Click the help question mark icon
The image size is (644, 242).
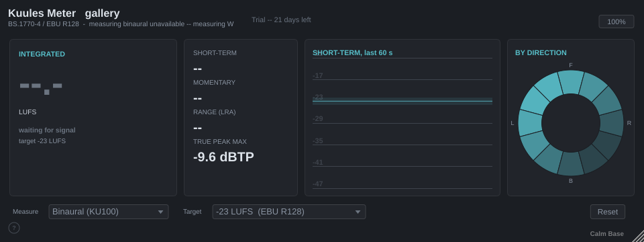(x=14, y=228)
